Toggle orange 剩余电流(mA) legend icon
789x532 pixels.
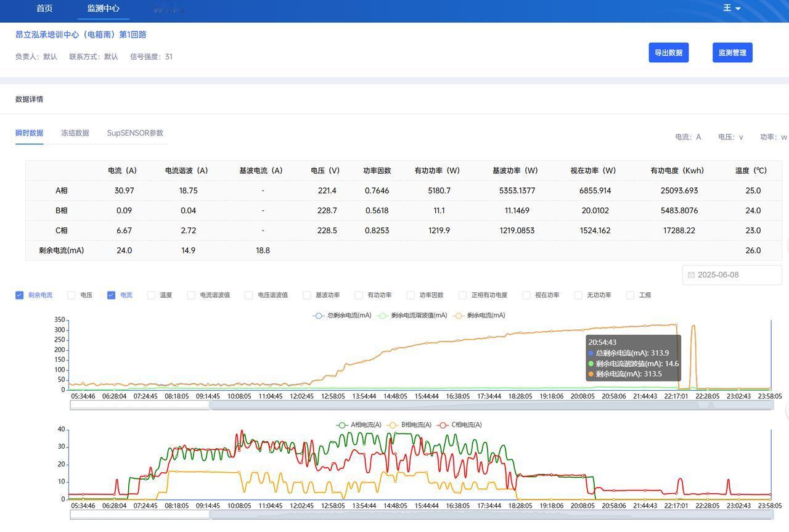pyautogui.click(x=459, y=316)
